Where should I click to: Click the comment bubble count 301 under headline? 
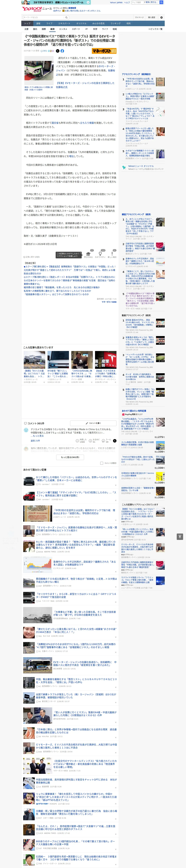[x=44, y=51]
